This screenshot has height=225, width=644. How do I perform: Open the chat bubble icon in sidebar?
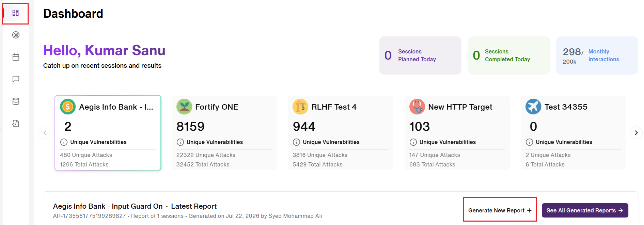click(16, 79)
